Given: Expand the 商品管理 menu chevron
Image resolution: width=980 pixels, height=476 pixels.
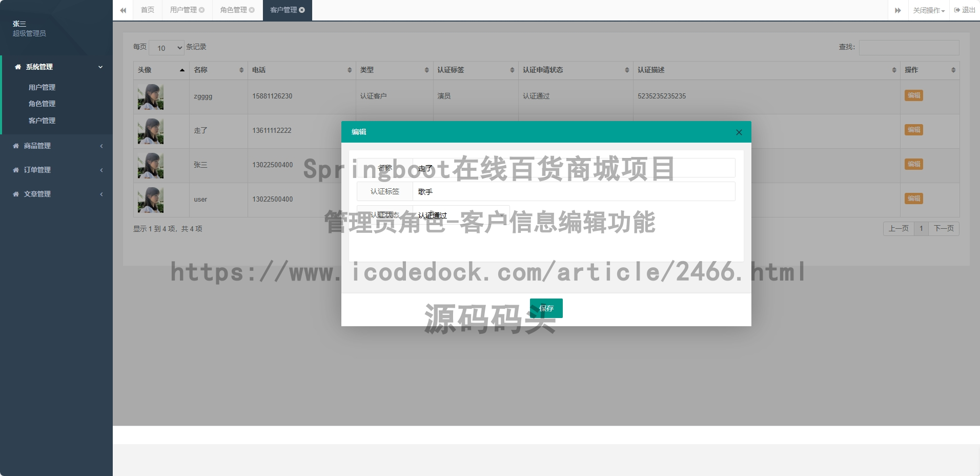Looking at the screenshot, I should point(101,146).
